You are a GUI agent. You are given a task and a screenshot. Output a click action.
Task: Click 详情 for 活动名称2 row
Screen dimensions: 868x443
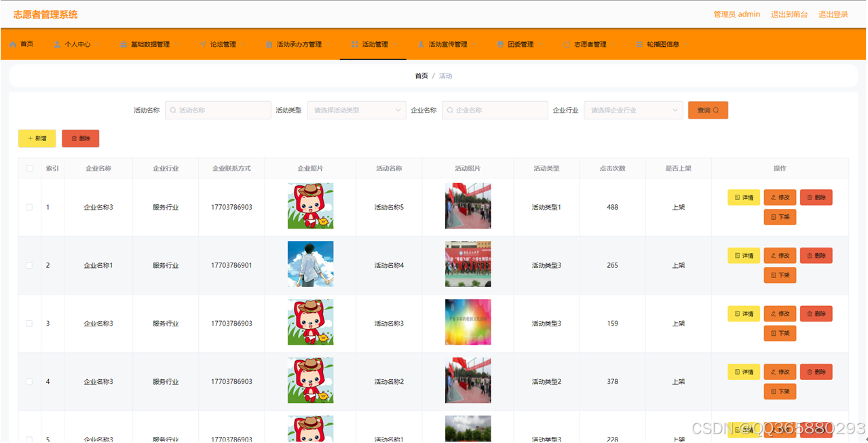[744, 372]
